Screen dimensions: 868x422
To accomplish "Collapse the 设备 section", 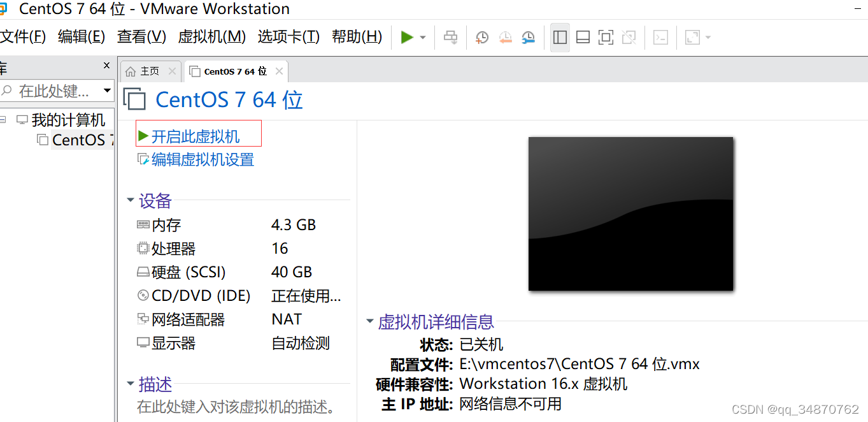I will tap(131, 201).
